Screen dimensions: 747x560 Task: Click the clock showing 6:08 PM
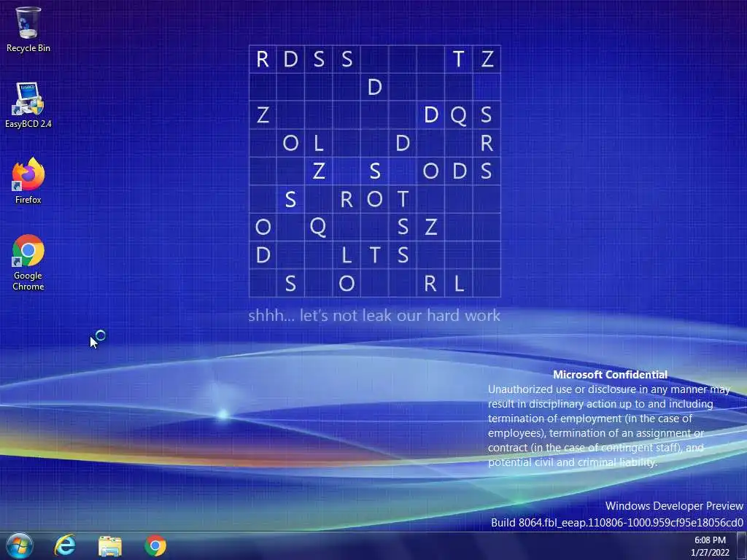point(710,540)
